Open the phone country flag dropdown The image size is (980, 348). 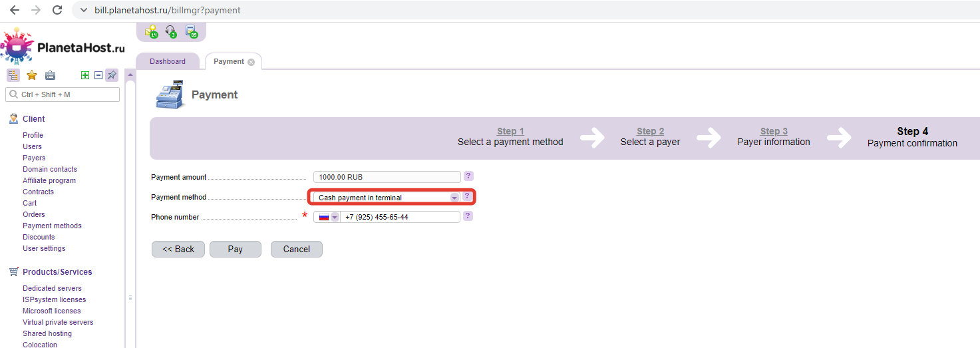[x=328, y=217]
